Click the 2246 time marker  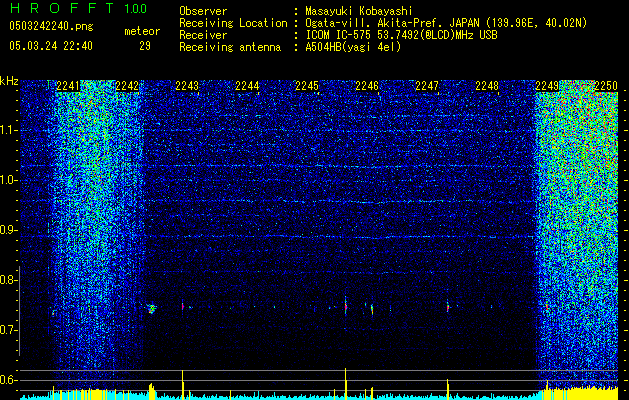(367, 85)
